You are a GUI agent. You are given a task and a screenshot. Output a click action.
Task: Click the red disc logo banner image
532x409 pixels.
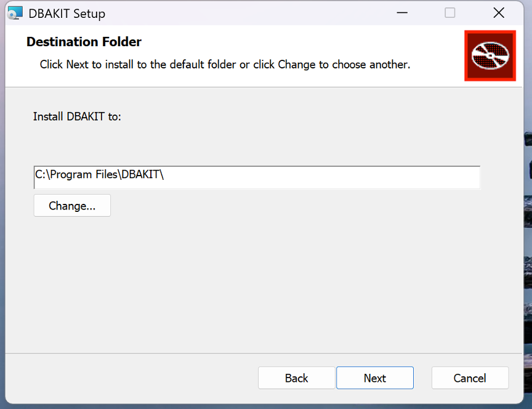click(x=490, y=55)
